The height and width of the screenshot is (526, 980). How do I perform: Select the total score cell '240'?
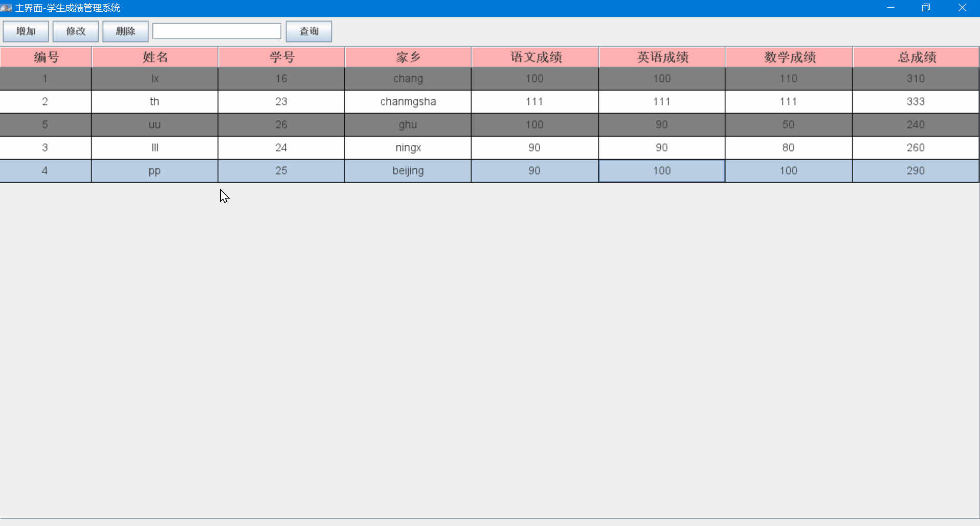pos(916,125)
